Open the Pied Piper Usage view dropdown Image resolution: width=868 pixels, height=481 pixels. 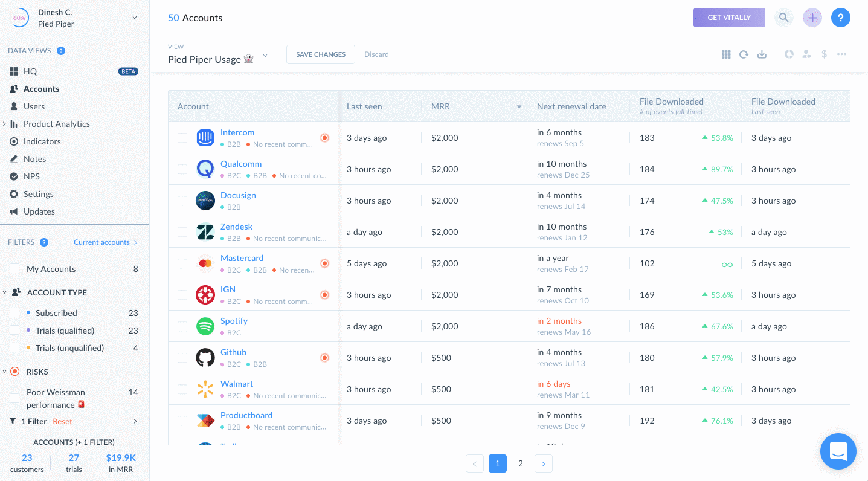265,56
